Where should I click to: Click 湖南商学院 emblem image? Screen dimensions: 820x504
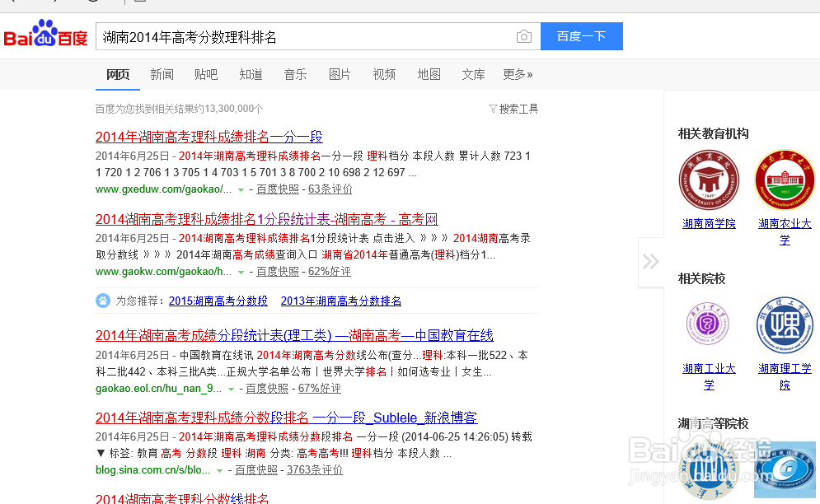pyautogui.click(x=709, y=180)
